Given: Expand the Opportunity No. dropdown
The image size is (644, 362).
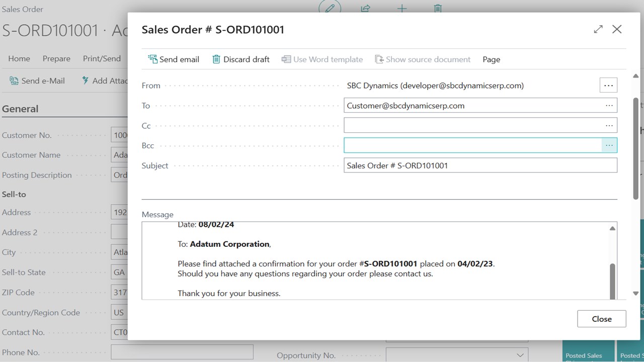Looking at the screenshot, I should click(x=521, y=355).
